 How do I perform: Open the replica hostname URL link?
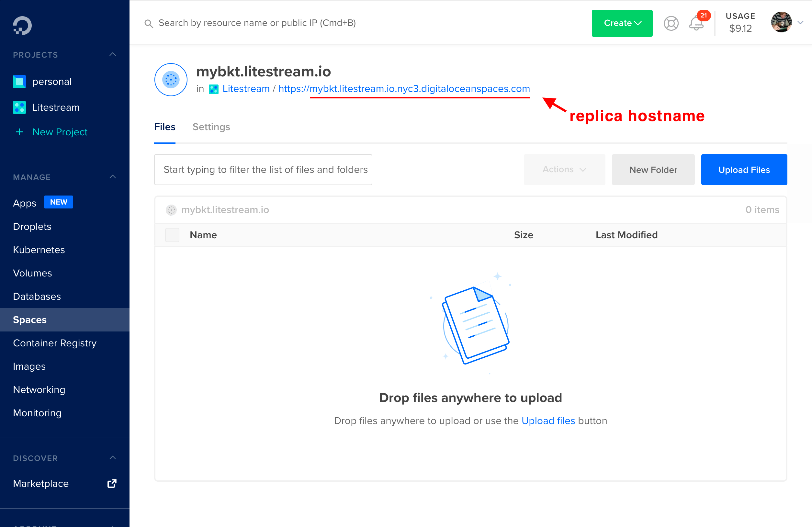click(x=404, y=89)
